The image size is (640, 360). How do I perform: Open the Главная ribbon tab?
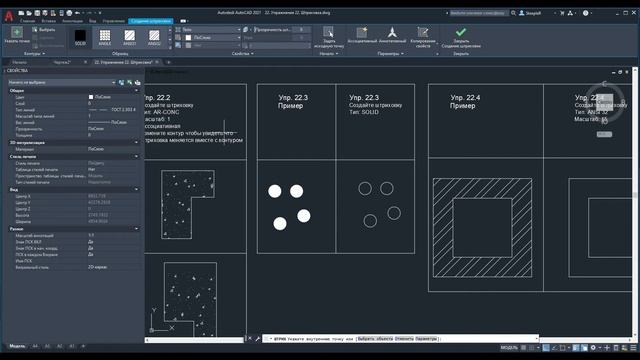point(27,21)
